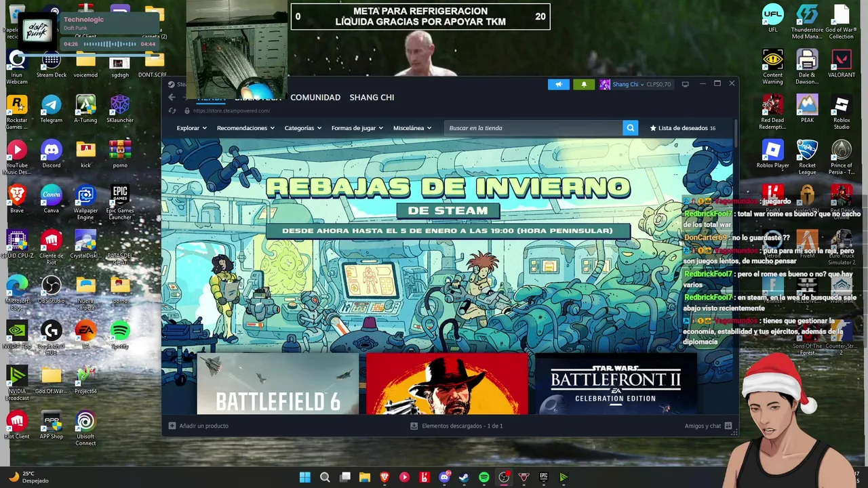
Task: Open Riot Client desktop shortcut
Action: (17, 425)
